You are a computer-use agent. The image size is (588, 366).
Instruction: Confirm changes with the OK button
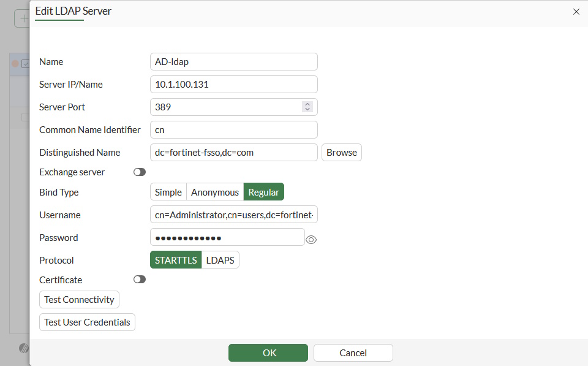[268, 353]
